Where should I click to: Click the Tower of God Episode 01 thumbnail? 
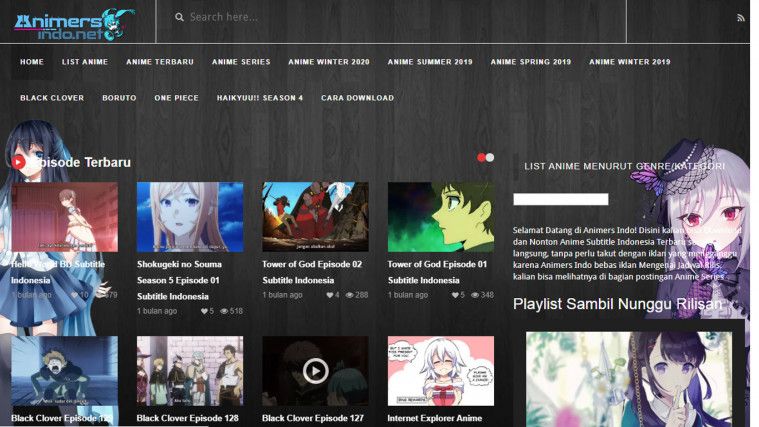tap(440, 217)
